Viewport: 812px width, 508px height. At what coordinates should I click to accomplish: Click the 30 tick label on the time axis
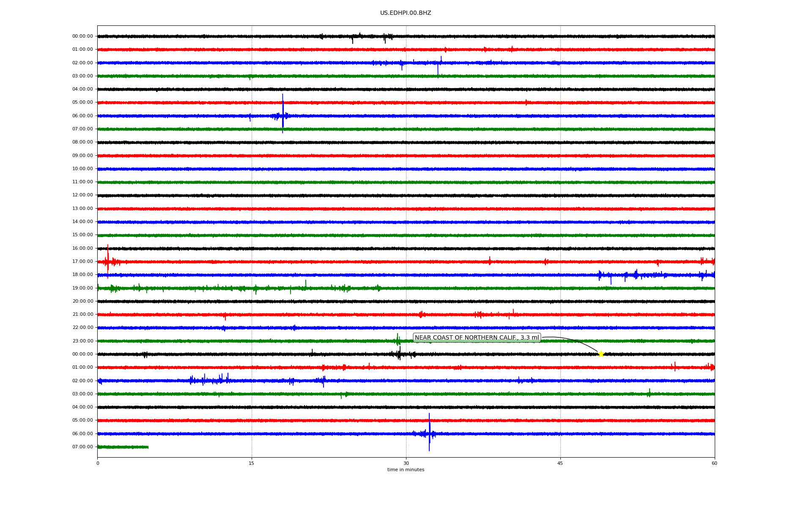coord(406,463)
